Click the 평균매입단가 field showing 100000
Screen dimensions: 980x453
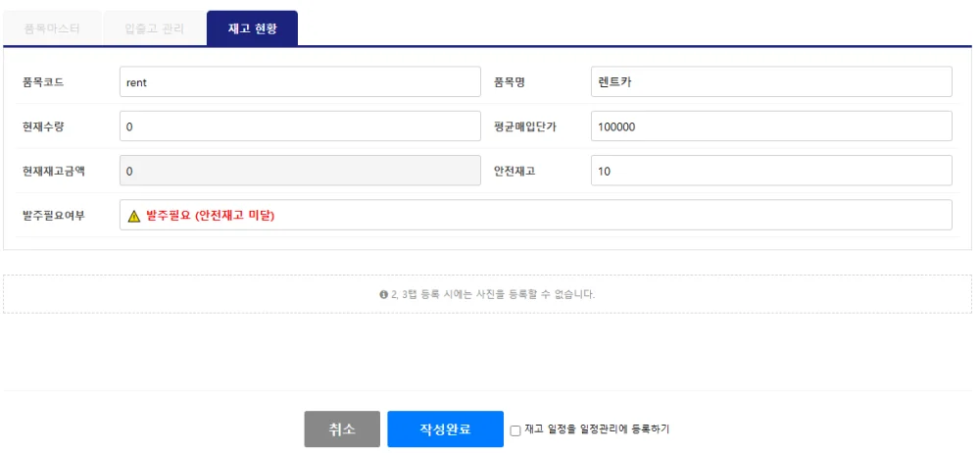(771, 126)
